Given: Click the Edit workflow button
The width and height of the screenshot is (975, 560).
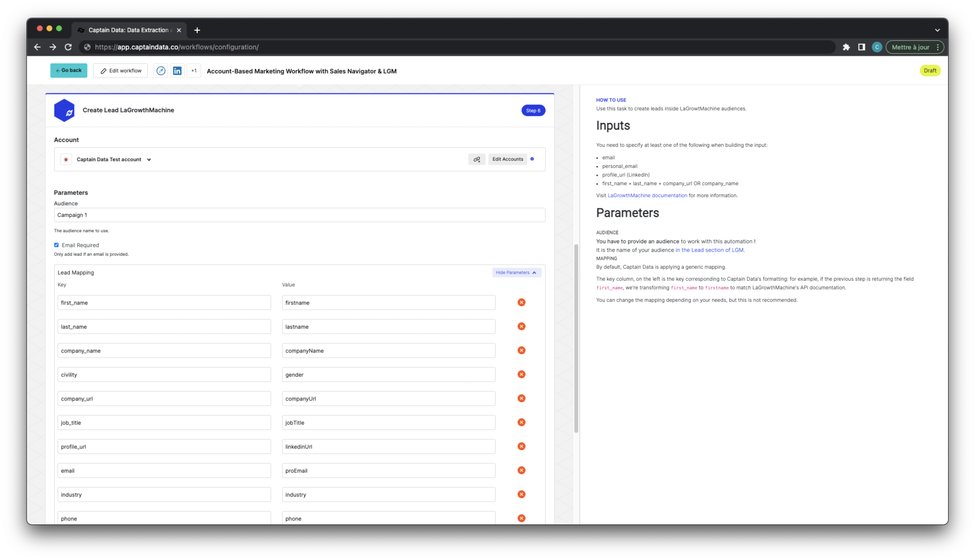Looking at the screenshot, I should pos(120,71).
